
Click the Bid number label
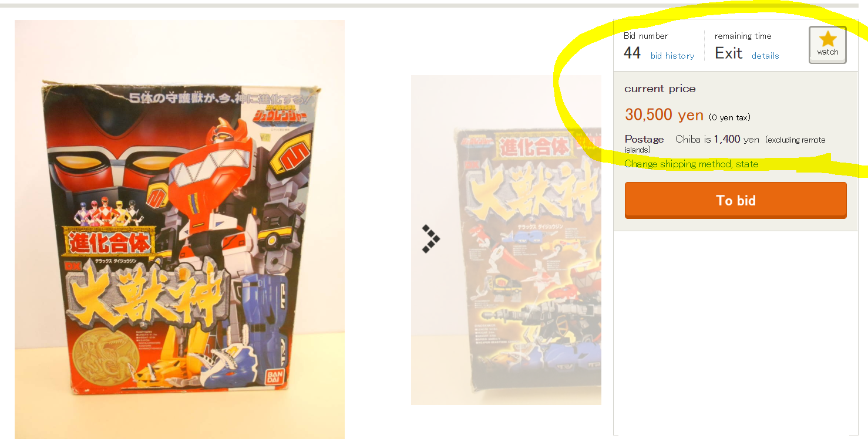click(646, 36)
